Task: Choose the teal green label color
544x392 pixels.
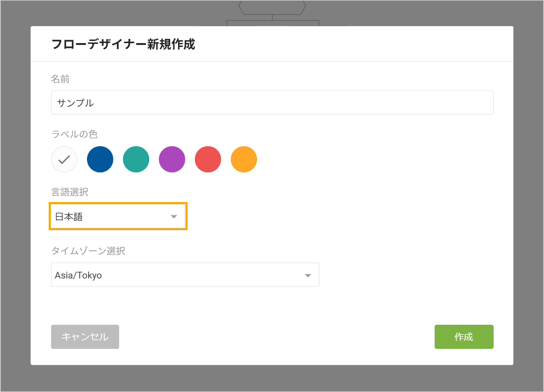Action: pos(136,159)
